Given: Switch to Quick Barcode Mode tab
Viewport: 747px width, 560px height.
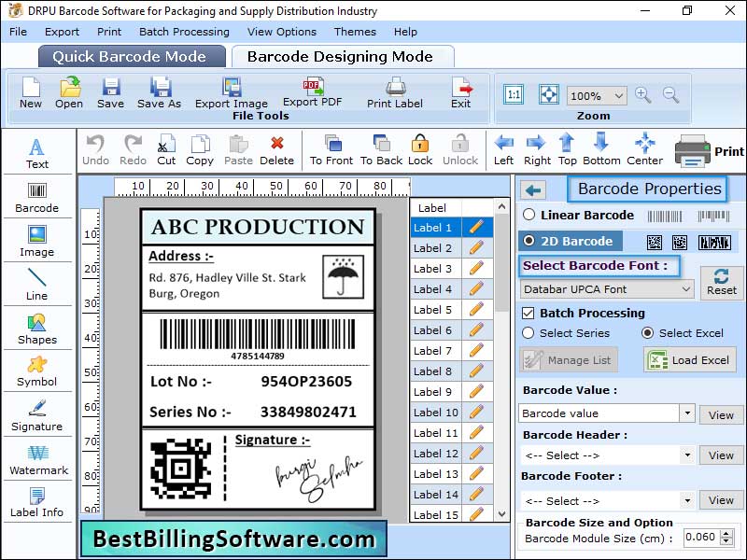Looking at the screenshot, I should (x=131, y=56).
